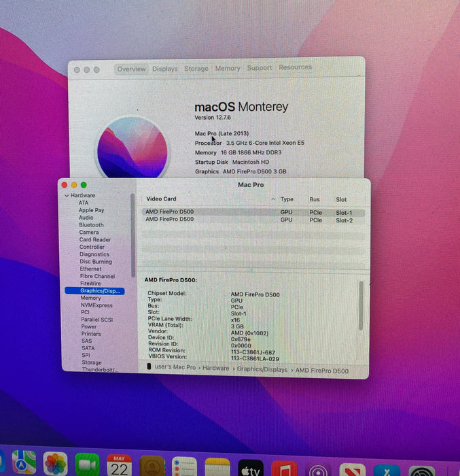Screen dimensions: 460x476
Task: Select Audio in the sidebar
Action: (86, 218)
